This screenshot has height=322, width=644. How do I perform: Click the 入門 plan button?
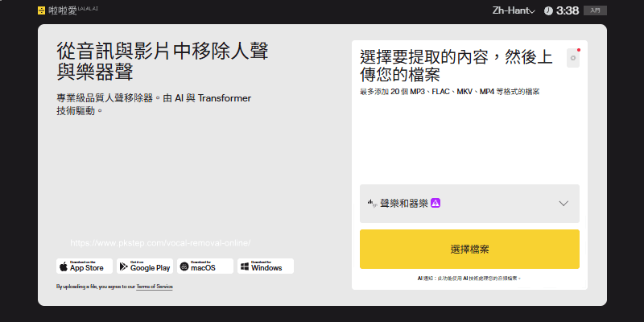click(x=595, y=10)
